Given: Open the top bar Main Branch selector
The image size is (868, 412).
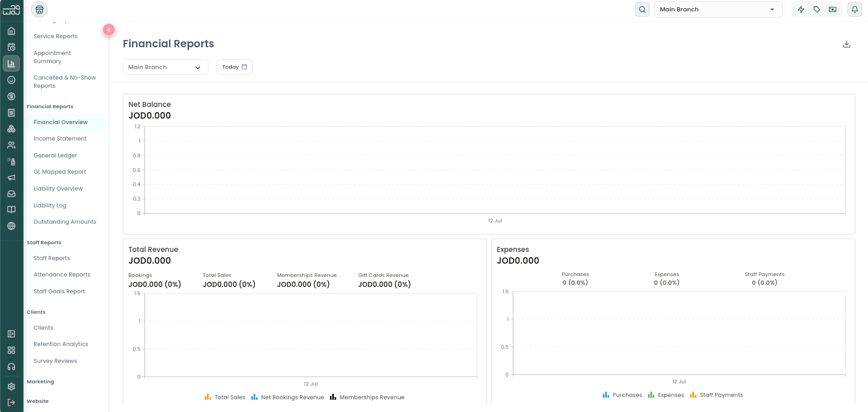Looking at the screenshot, I should click(718, 10).
